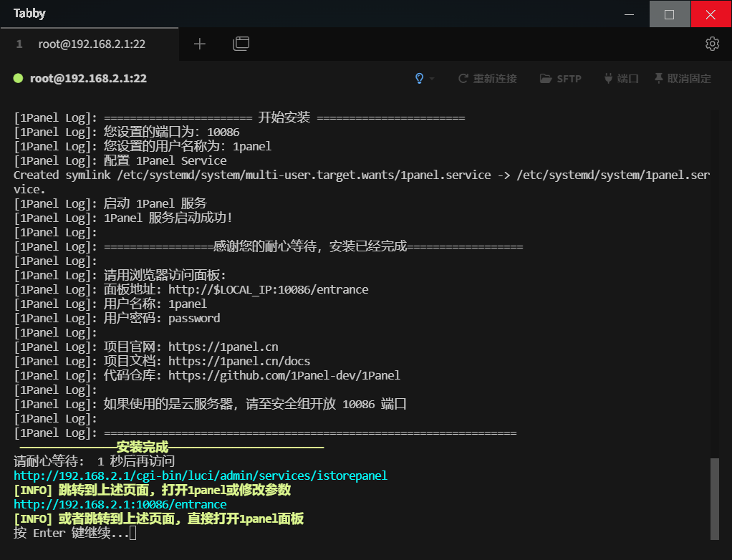732x560 pixels.
Task: Click the https://1panel.cn/docs URL
Action: pos(239,361)
